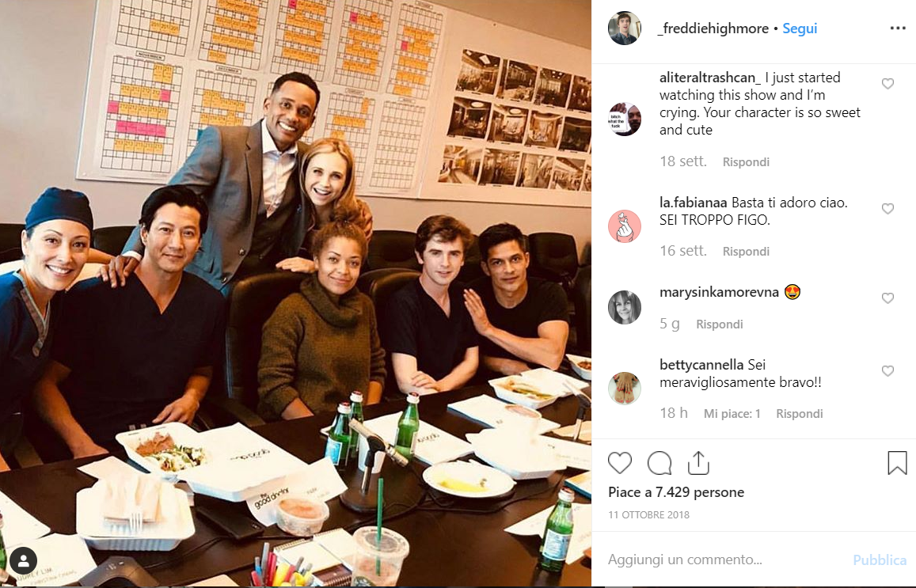This screenshot has height=588, width=916.
Task: Submit the comment with Pubblica
Action: (x=880, y=560)
